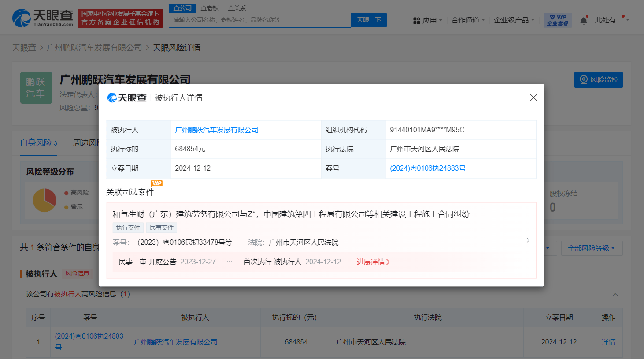This screenshot has height=359, width=644.
Task: Open the 详情 link in the table row
Action: pos(609,342)
